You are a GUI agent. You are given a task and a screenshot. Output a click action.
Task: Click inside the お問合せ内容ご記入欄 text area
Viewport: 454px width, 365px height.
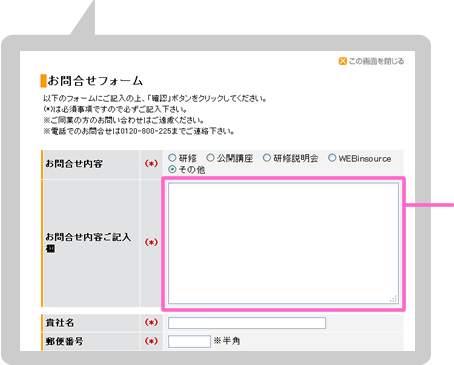coord(283,243)
